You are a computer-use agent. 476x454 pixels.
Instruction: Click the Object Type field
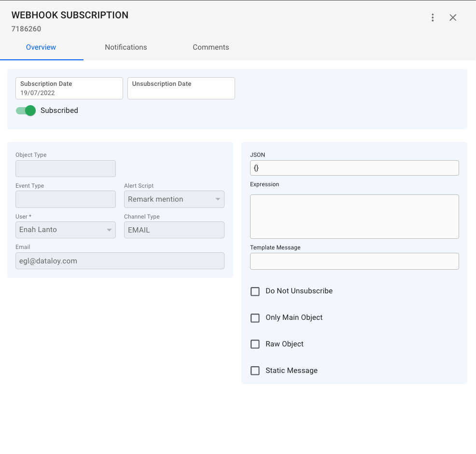(66, 169)
